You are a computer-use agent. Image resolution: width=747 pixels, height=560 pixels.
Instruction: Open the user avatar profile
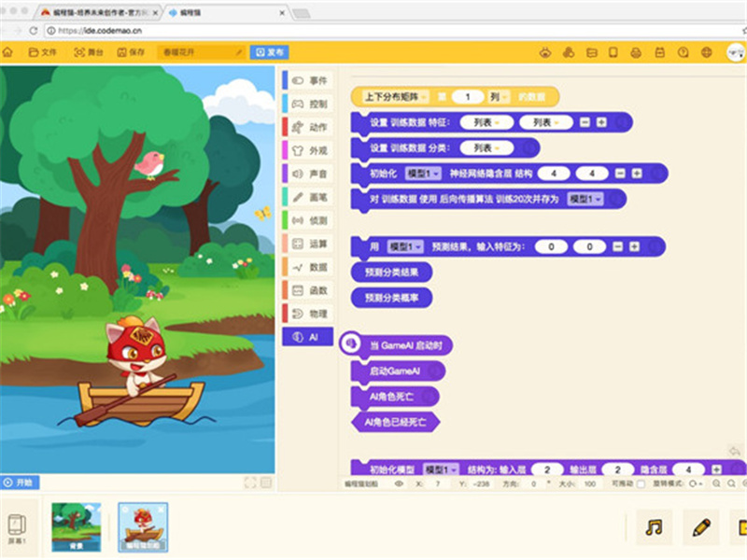point(736,52)
